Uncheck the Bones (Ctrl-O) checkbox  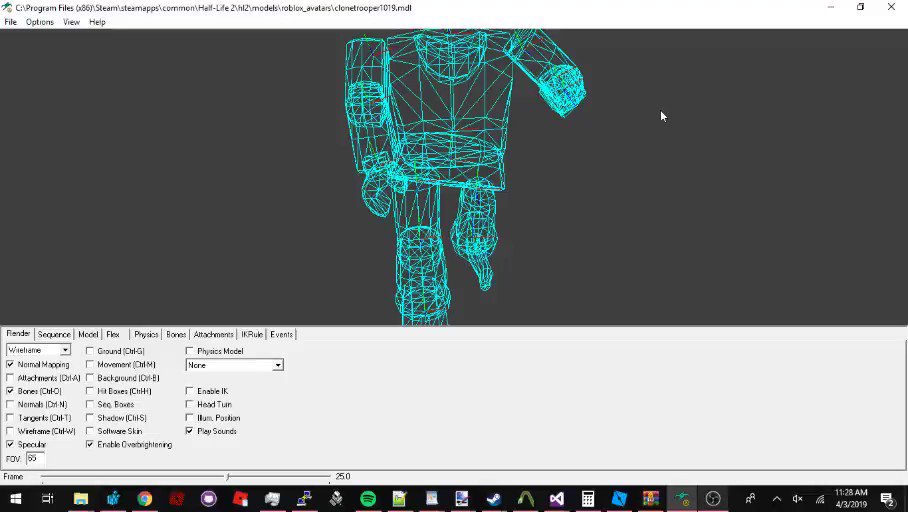click(10, 391)
